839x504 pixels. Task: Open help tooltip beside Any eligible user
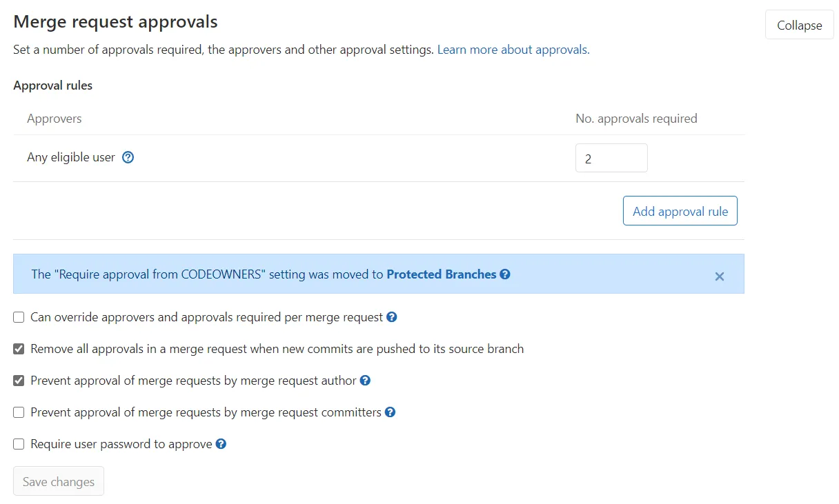pos(128,157)
